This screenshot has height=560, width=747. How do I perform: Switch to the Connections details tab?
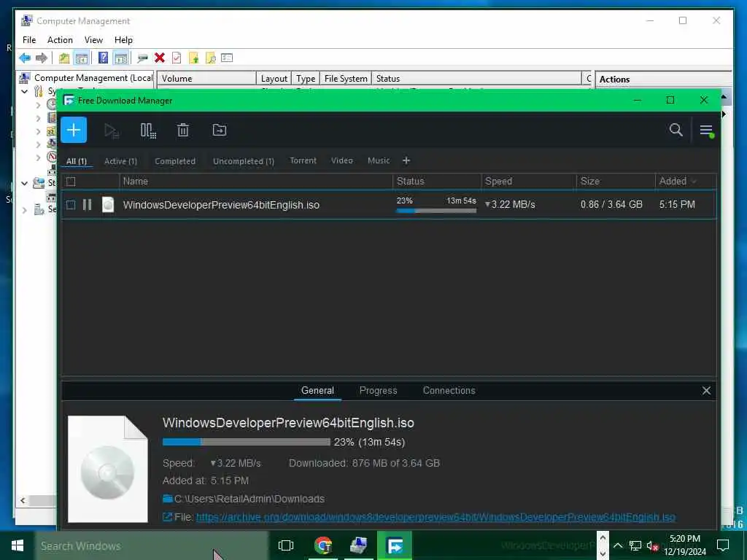pos(449,391)
